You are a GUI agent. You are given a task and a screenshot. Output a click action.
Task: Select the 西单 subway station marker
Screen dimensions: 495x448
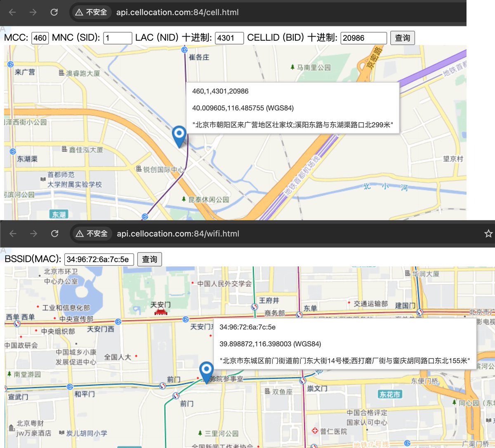17,324
